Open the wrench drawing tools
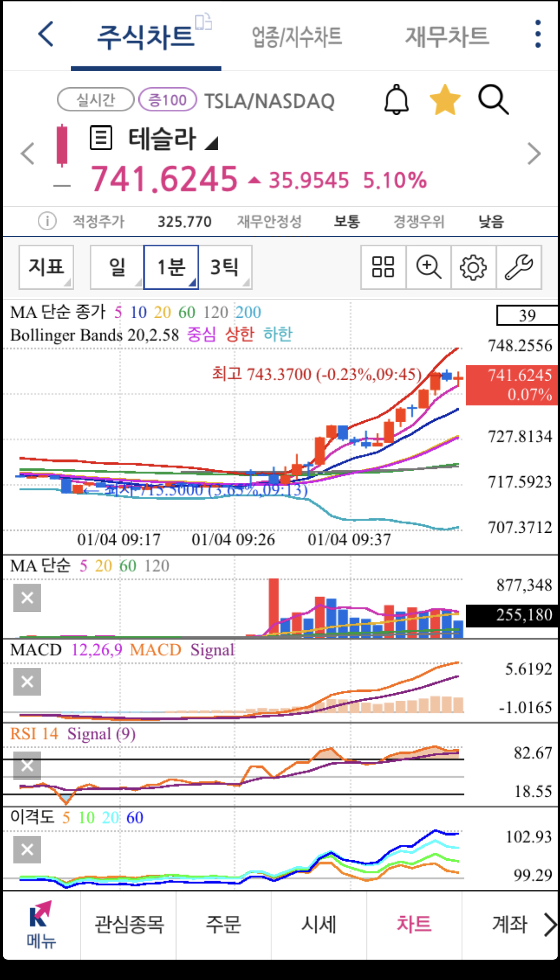This screenshot has width=560, height=980. 518,267
